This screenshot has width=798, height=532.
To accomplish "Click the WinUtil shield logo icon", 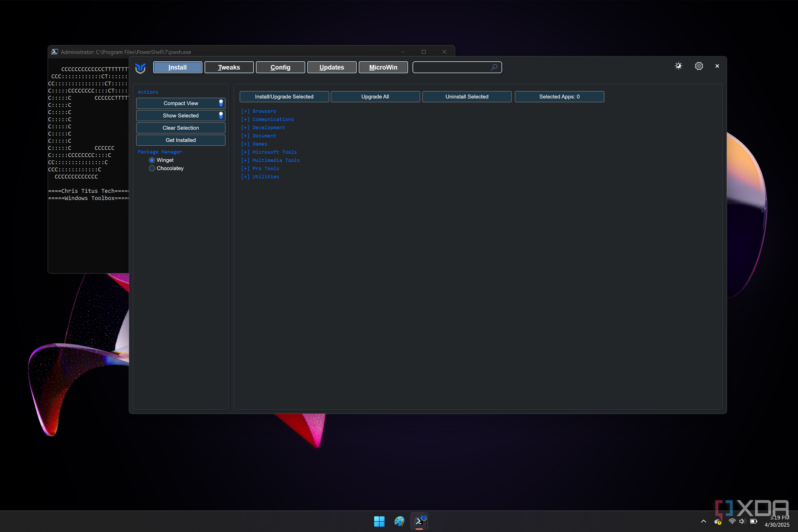I will (x=140, y=68).
